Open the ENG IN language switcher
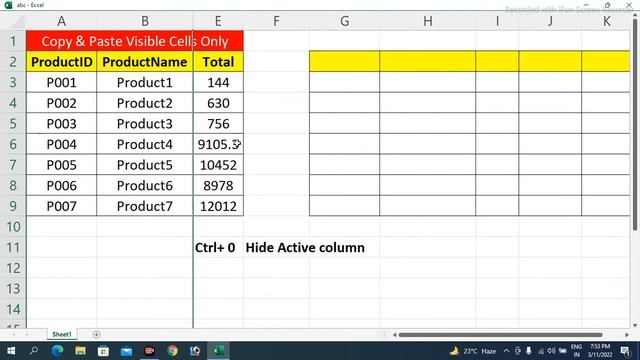The image size is (640, 360). coord(576,351)
